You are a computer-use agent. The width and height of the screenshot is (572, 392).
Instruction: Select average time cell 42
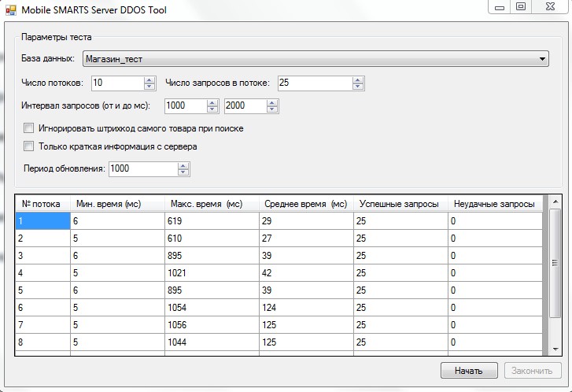[306, 272]
